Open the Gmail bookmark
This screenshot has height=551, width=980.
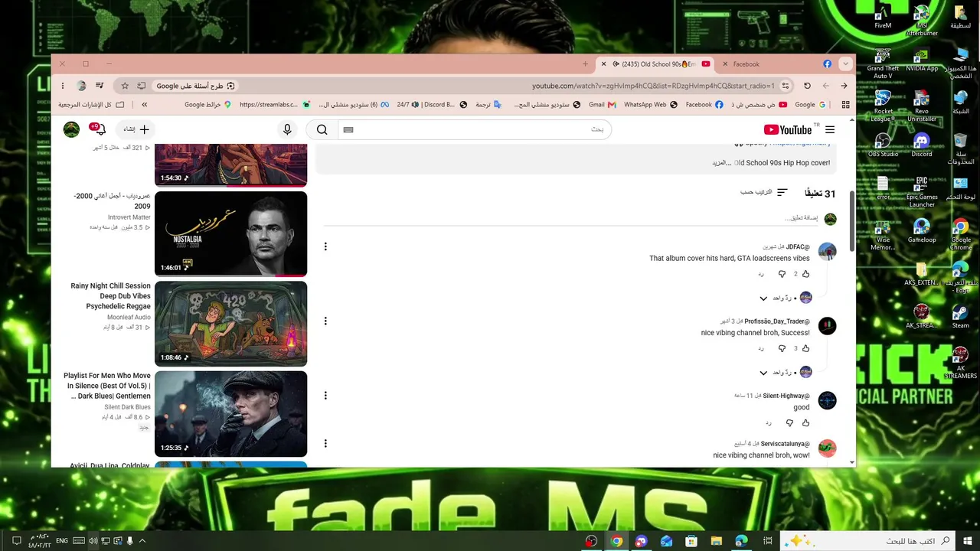coord(603,105)
